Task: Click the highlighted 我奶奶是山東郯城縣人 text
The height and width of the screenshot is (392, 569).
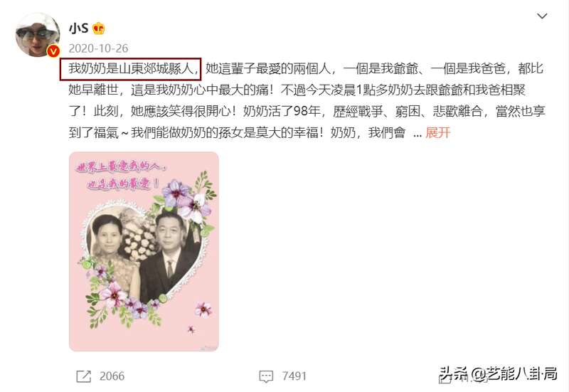Action: click(131, 68)
